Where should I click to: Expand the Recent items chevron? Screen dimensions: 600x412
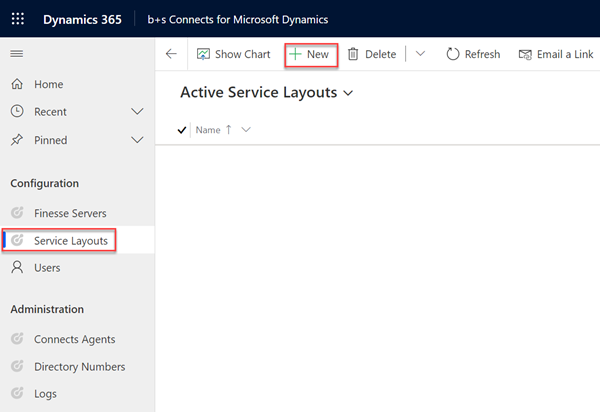pos(137,112)
